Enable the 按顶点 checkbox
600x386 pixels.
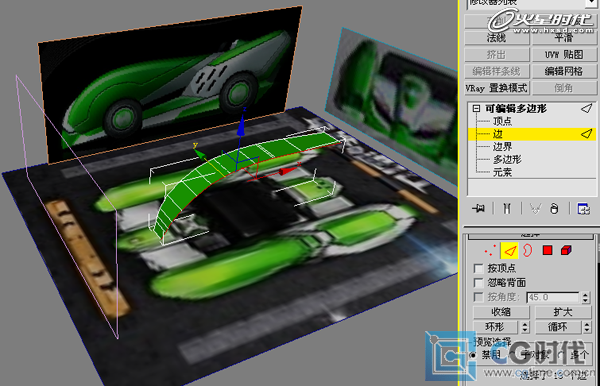[478, 268]
